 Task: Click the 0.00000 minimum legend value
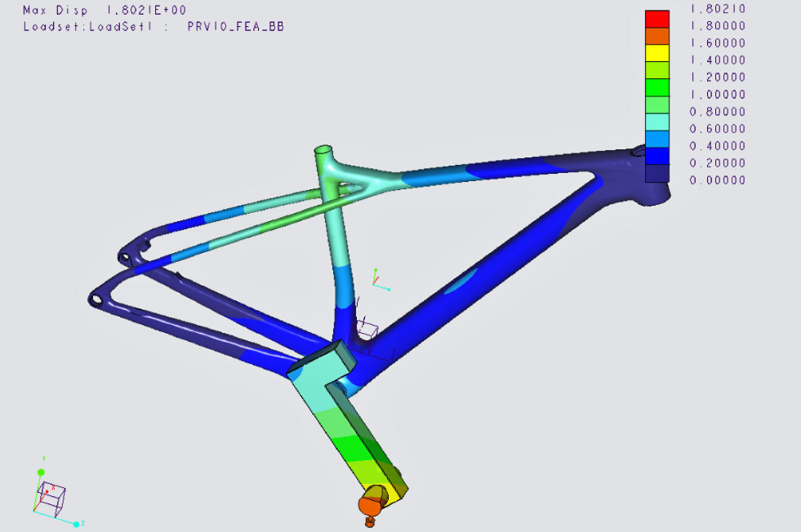point(718,180)
